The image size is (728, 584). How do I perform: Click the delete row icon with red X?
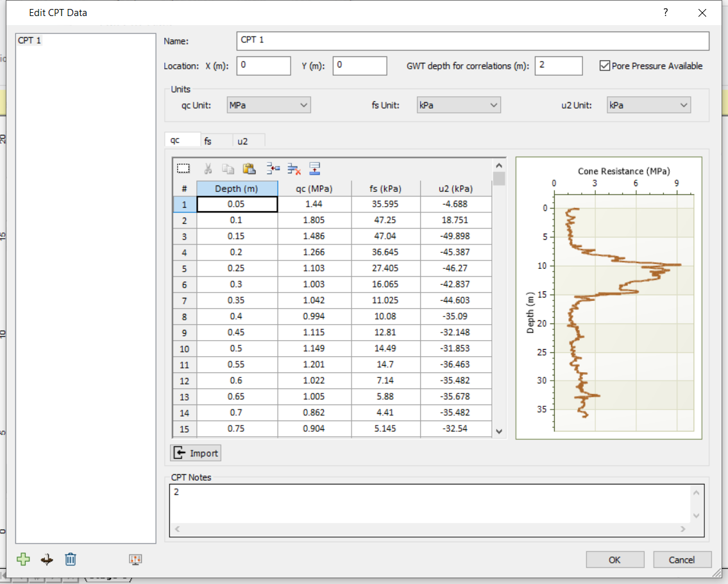click(x=294, y=169)
